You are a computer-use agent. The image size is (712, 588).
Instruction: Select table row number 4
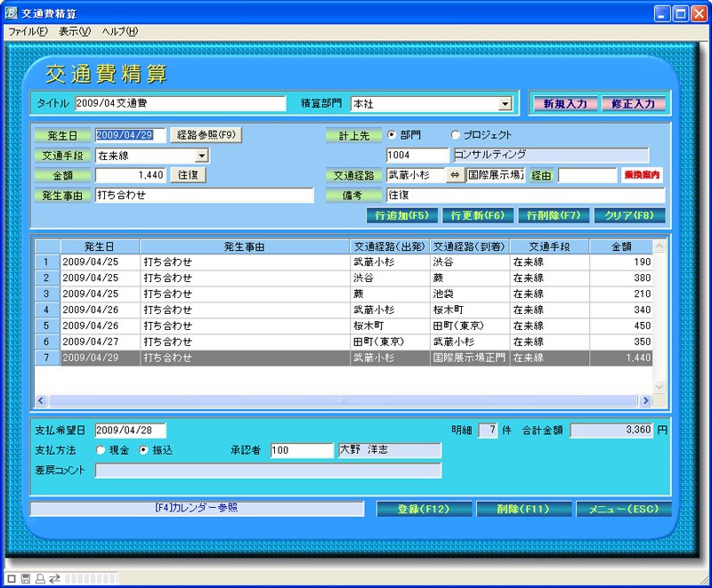point(344,310)
